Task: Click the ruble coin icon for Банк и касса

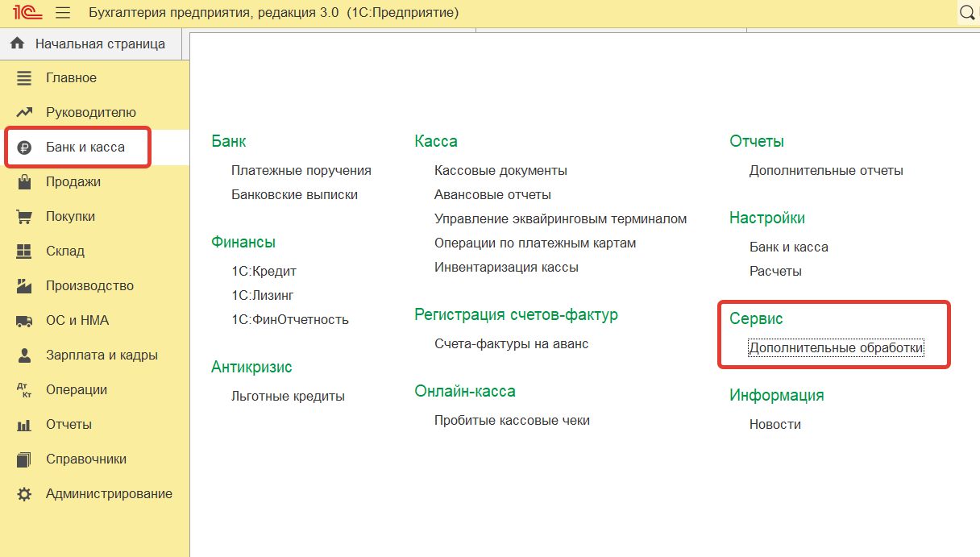Action: tap(24, 148)
